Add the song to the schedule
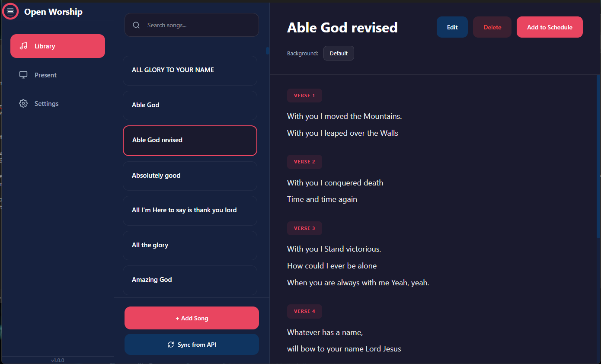The height and width of the screenshot is (364, 601). point(549,27)
